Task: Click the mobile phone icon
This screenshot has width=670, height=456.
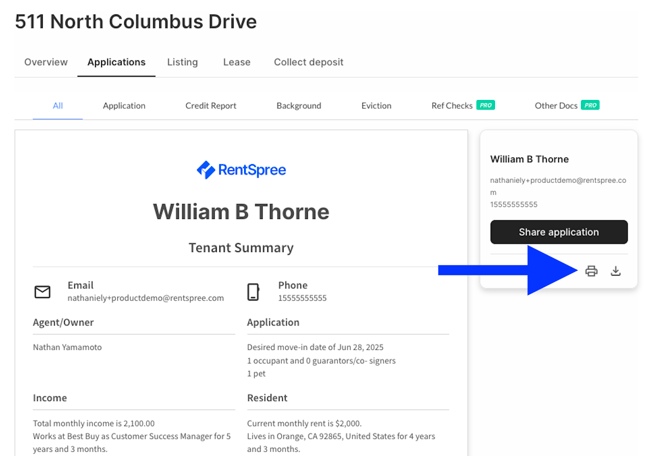Action: [x=253, y=292]
